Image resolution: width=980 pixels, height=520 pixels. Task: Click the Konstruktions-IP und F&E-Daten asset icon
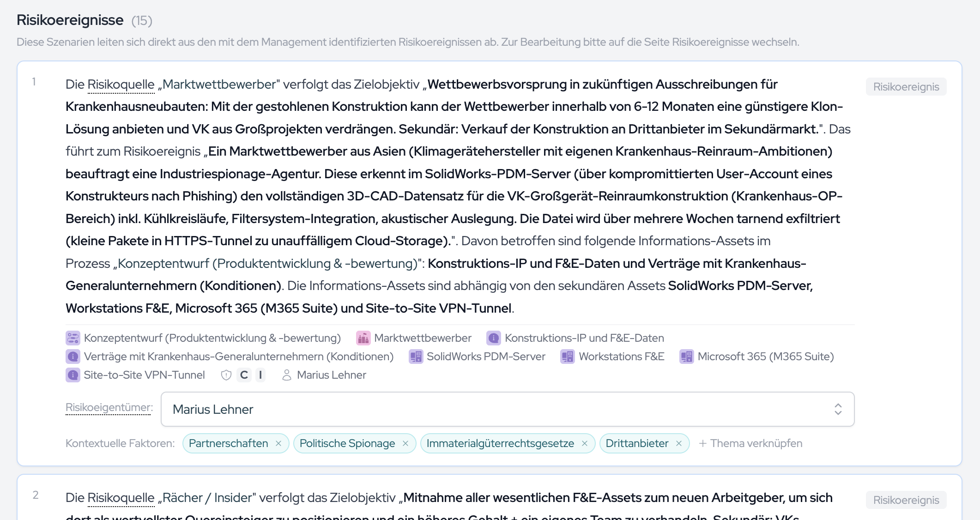(494, 338)
